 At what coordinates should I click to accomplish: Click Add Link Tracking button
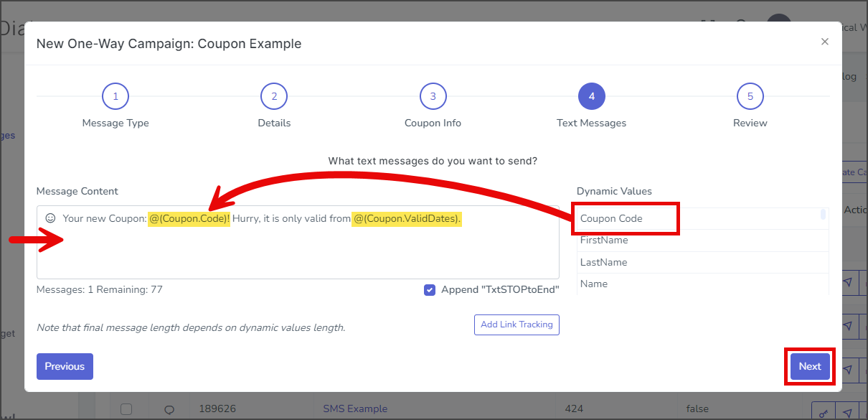(516, 325)
